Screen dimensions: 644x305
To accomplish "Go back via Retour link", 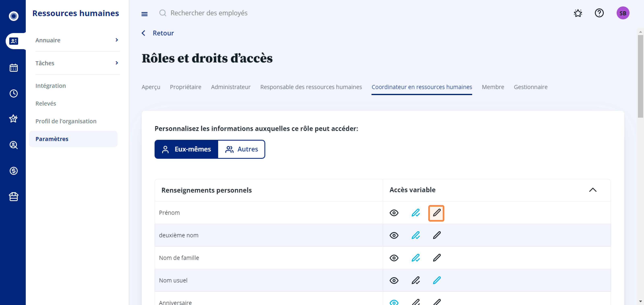I will click(163, 33).
